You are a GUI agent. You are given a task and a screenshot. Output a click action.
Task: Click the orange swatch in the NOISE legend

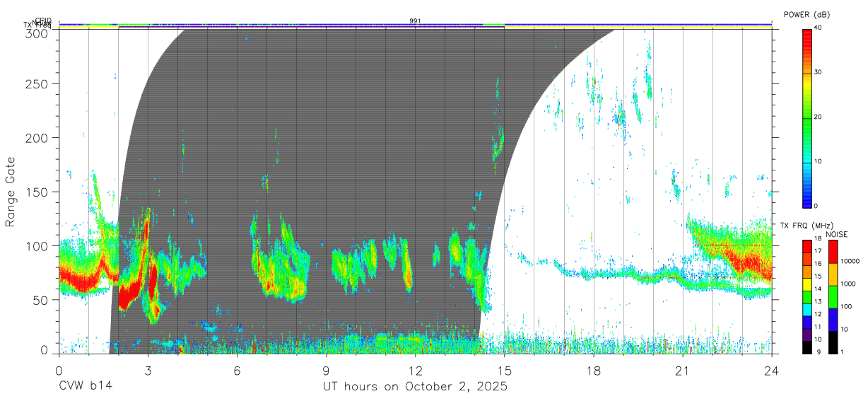(833, 274)
